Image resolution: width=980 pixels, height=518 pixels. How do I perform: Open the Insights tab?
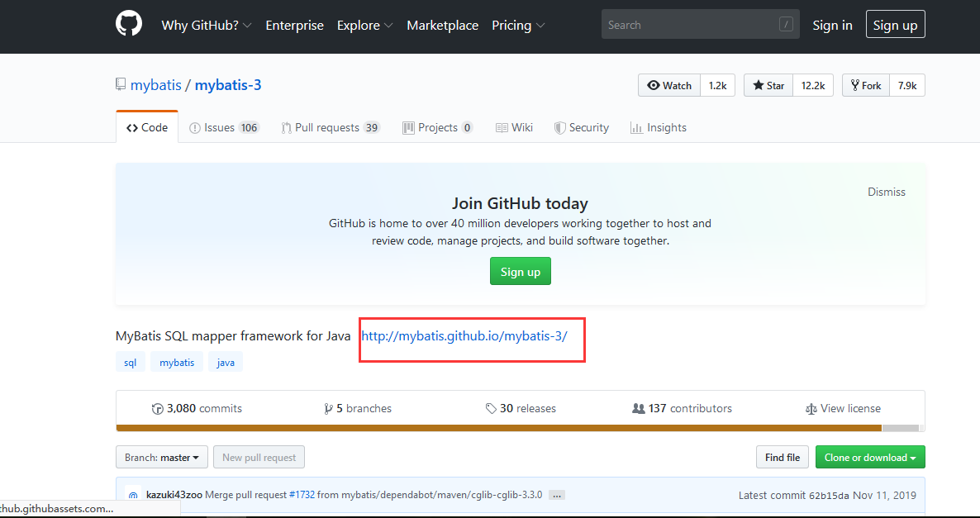point(658,127)
